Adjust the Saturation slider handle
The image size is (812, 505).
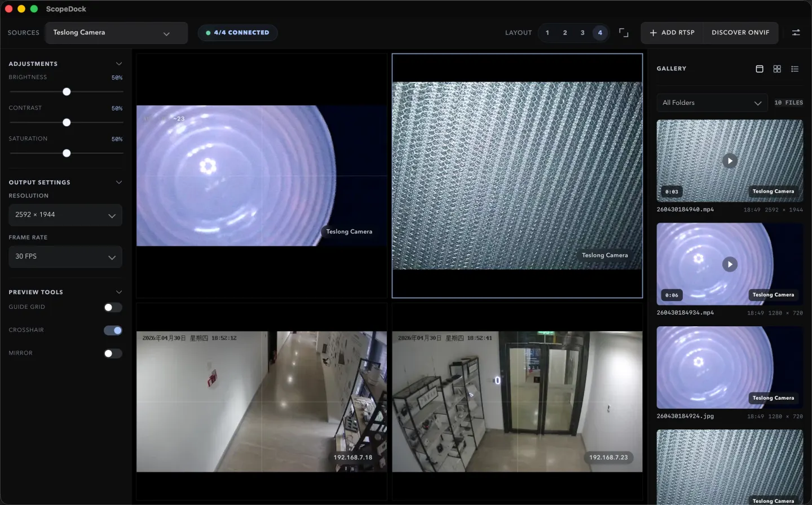point(67,153)
